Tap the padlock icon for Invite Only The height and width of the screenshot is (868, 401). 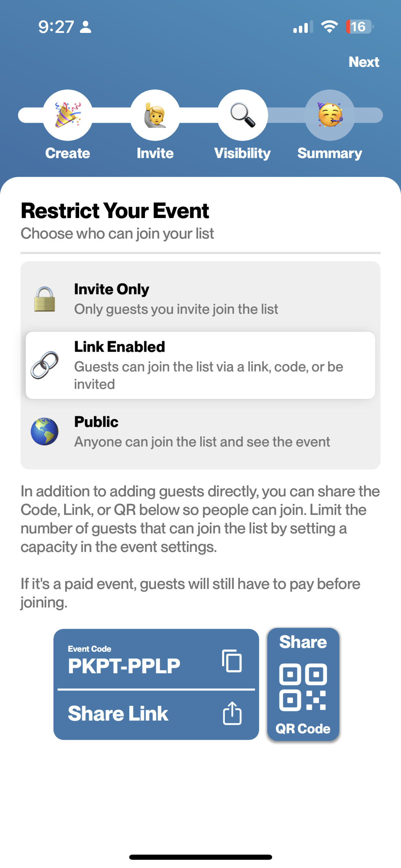click(x=45, y=299)
